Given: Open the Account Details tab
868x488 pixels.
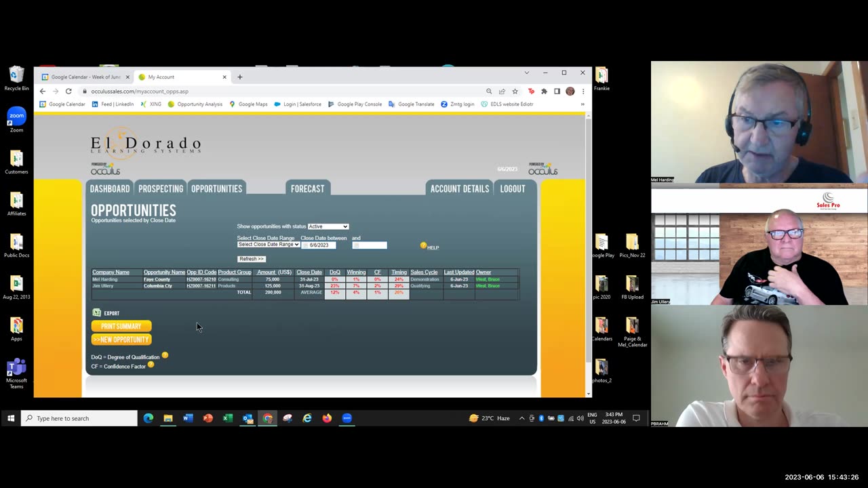Looking at the screenshot, I should (460, 188).
